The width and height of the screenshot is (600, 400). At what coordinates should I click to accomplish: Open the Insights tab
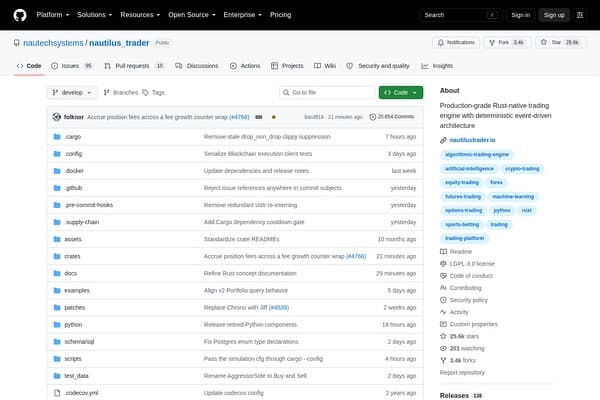[x=437, y=66]
